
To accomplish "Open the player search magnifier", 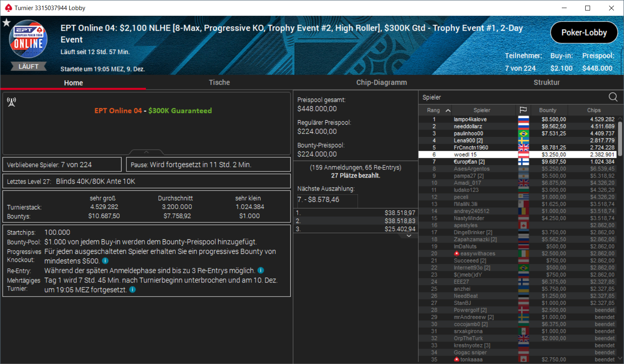I will (613, 97).
